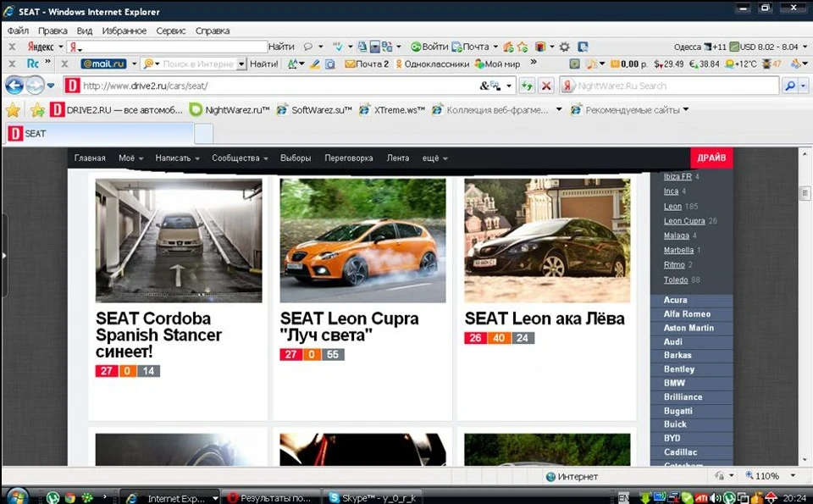The height and width of the screenshot is (504, 813).
Task: Open a new tab with the blank tab button
Action: [x=204, y=134]
